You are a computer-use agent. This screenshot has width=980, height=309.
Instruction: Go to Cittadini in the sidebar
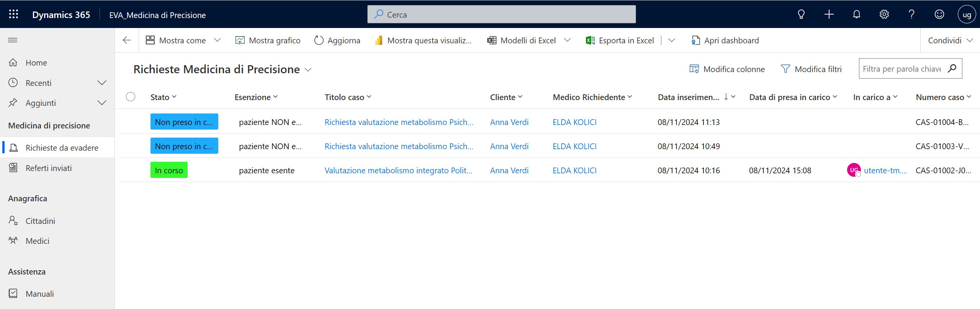[x=40, y=221]
